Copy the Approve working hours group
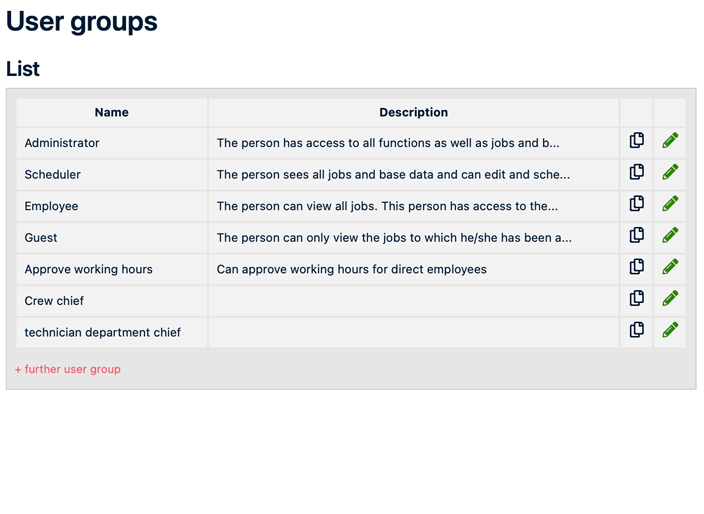Viewport: 704px width, 514px height. coord(636,268)
